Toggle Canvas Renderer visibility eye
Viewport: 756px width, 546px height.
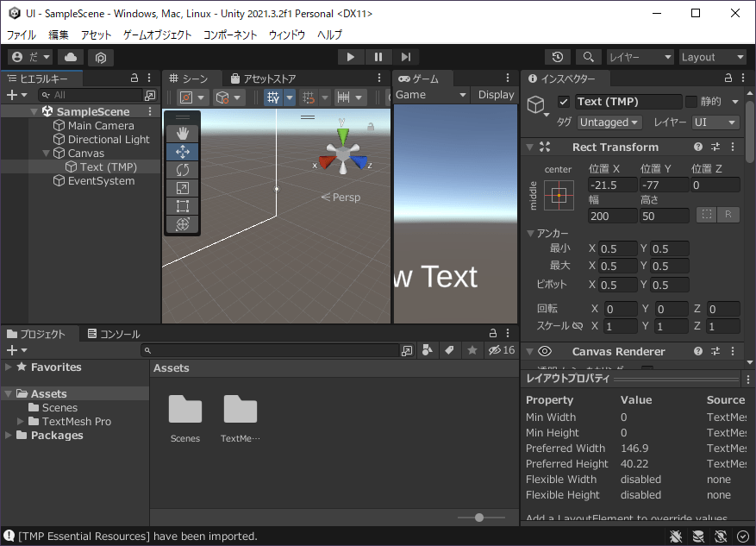tap(545, 352)
